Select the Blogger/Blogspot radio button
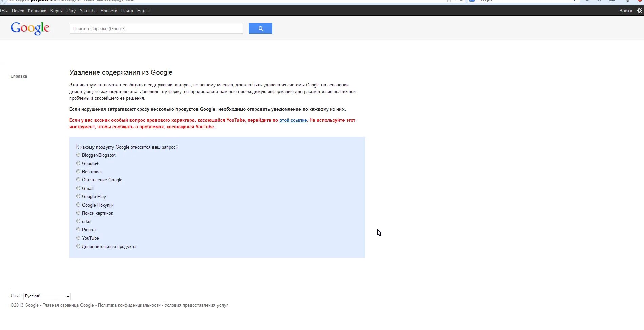This screenshot has width=644, height=330. click(78, 155)
